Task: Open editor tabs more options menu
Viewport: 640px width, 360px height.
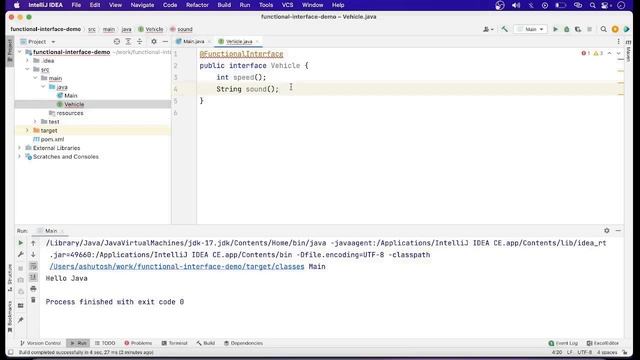Action: [x=618, y=42]
